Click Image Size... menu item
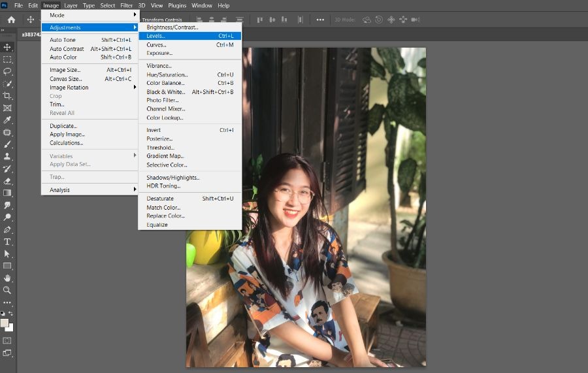588x373 pixels. point(90,70)
